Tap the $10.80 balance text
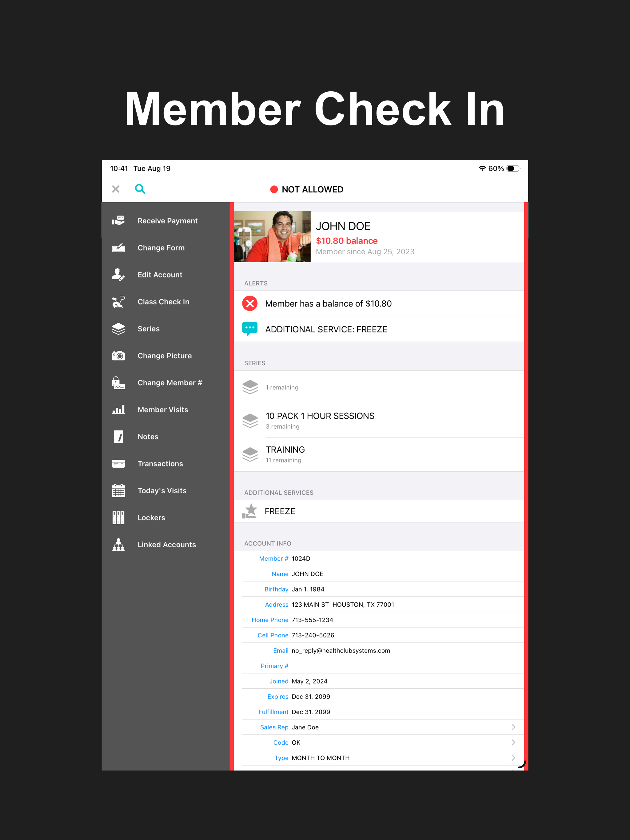 pos(347,241)
